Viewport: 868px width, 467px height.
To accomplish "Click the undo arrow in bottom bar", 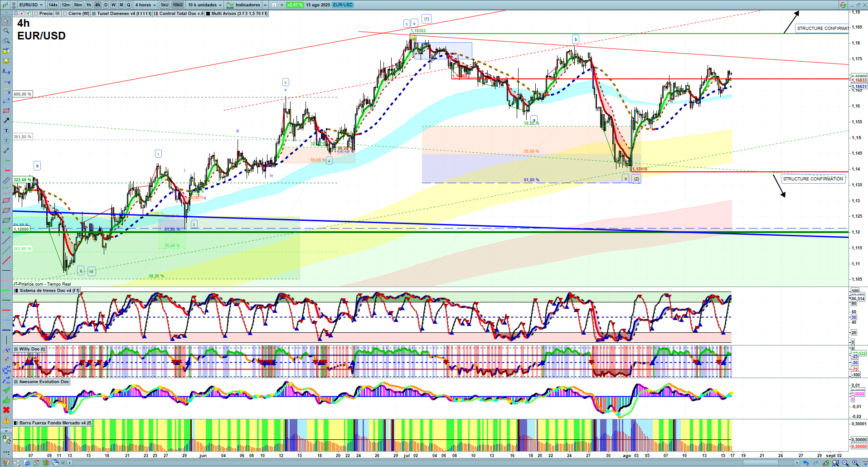I will (805, 463).
